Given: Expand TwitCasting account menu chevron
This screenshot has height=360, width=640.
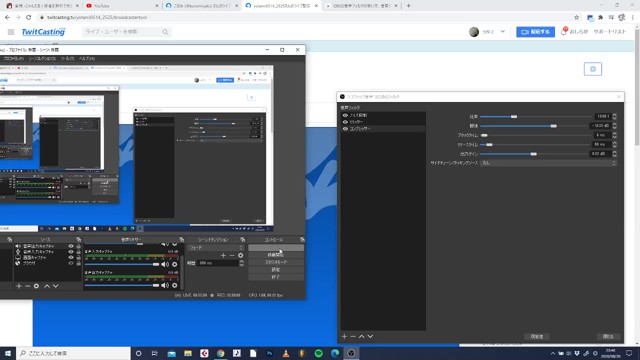Looking at the screenshot, I should click(502, 31).
